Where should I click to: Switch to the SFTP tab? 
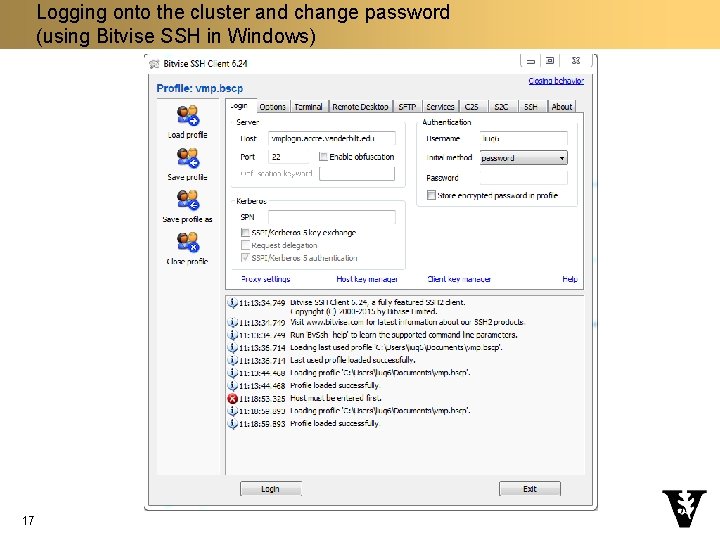tap(407, 107)
